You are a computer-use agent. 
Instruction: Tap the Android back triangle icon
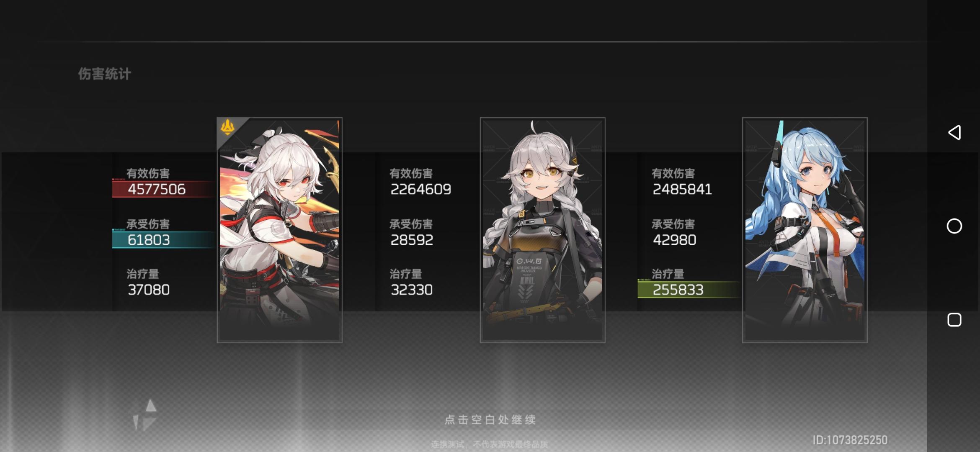pos(954,132)
